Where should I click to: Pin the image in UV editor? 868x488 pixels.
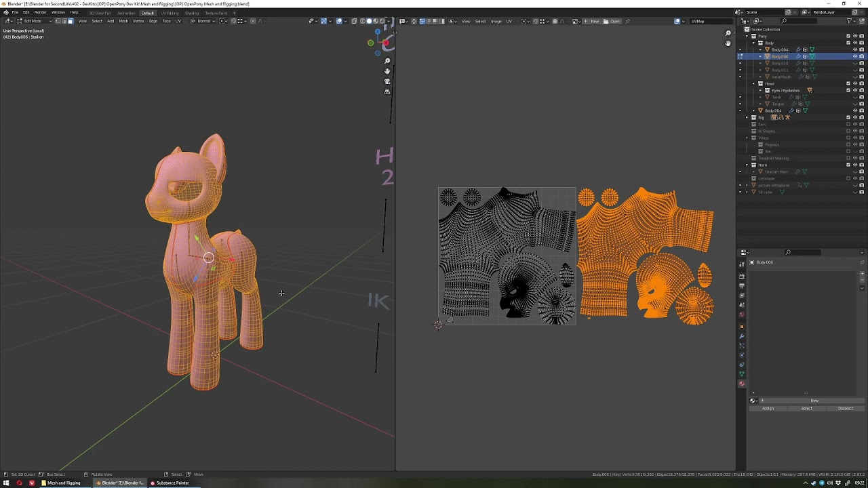tap(627, 21)
